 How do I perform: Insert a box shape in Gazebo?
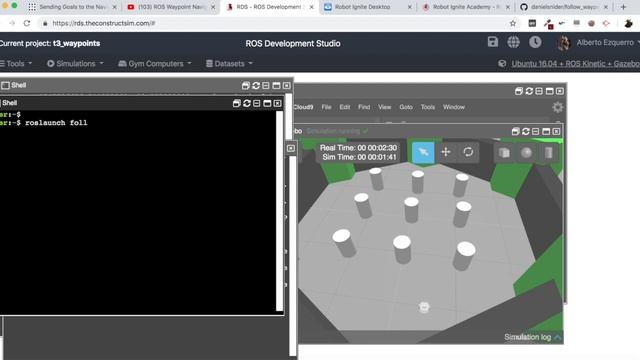pyautogui.click(x=504, y=153)
